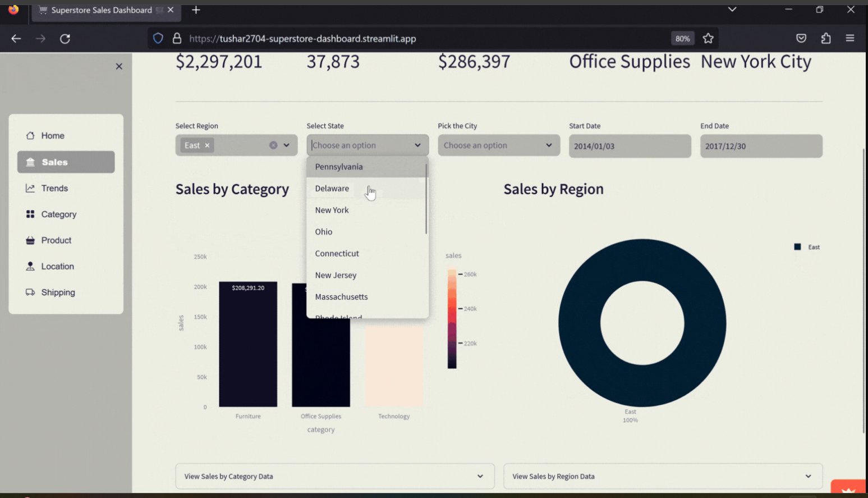Click the red Streamlit badge in corner
The width and height of the screenshot is (868, 498).
pyautogui.click(x=849, y=488)
